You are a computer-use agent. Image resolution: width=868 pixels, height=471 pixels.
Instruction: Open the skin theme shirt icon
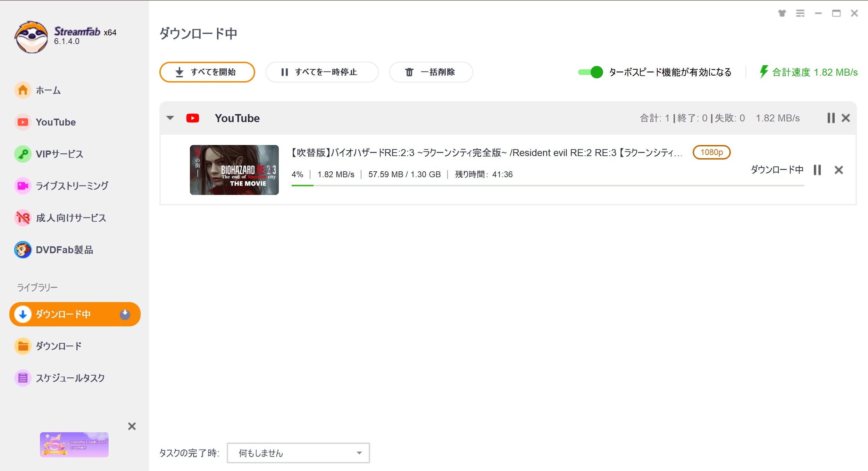click(782, 13)
